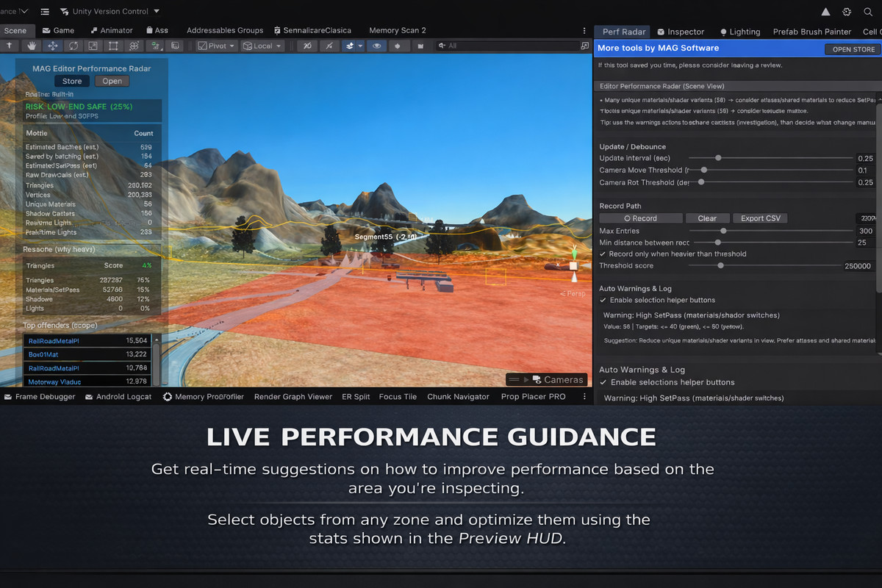
Task: Open the Pivot dropdown
Action: [x=216, y=46]
